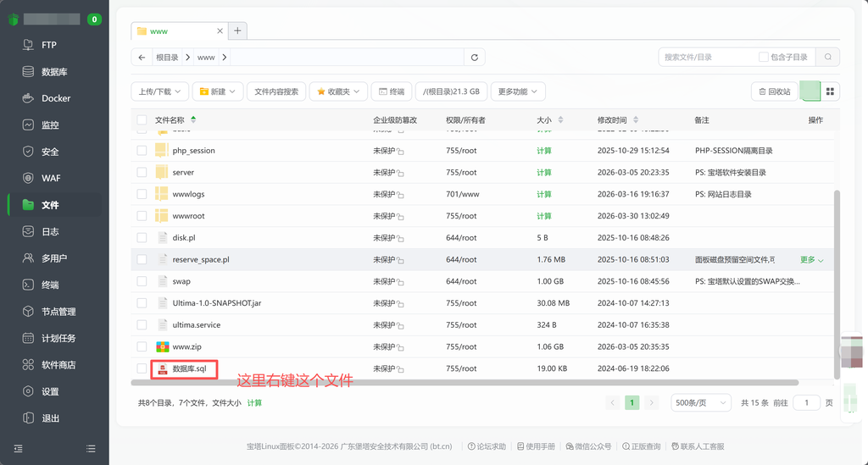Click the lock icon in swap row
This screenshot has width=868, height=465.
click(400, 282)
